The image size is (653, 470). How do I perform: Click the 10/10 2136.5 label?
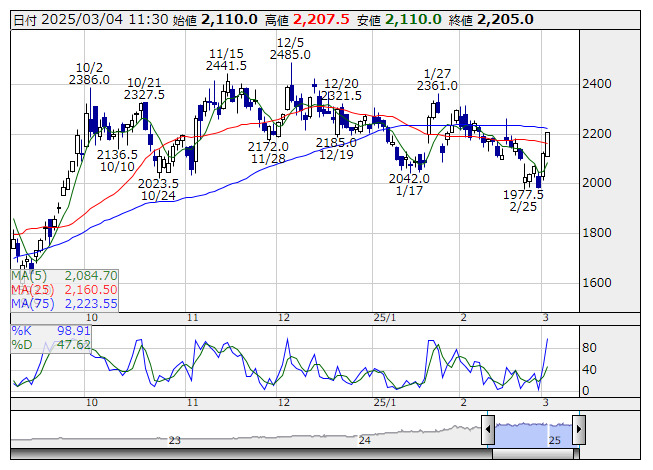(117, 161)
